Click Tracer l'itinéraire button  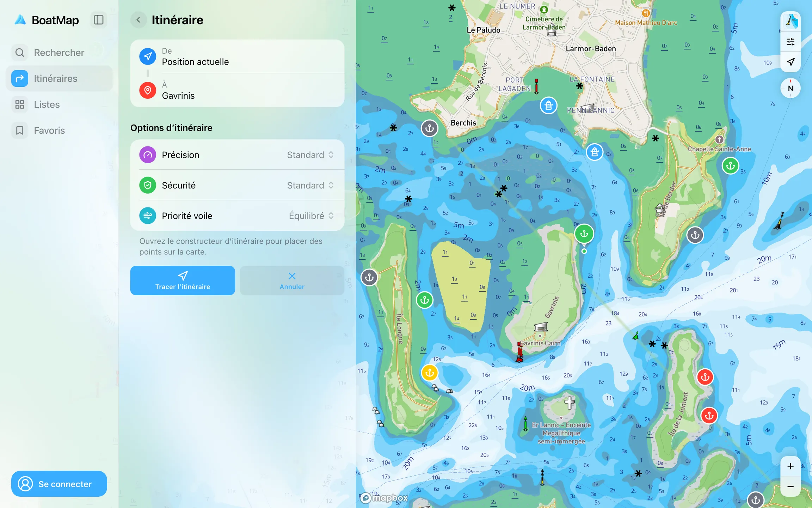pyautogui.click(x=183, y=280)
